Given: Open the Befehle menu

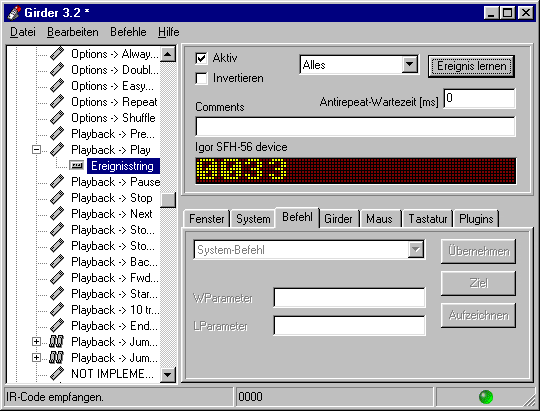Looking at the screenshot, I should click(x=128, y=32).
